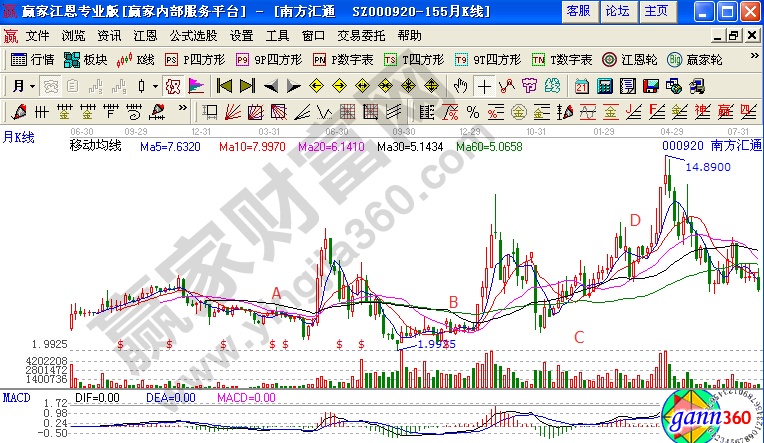Open the 公式选股 menu
The image size is (764, 443).
(193, 36)
